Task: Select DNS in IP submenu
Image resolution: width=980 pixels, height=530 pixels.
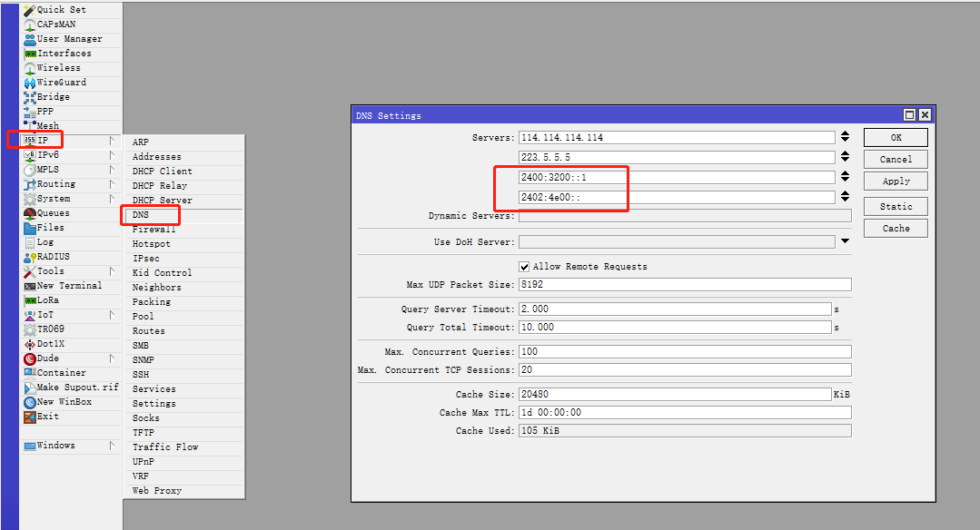Action: [183, 215]
